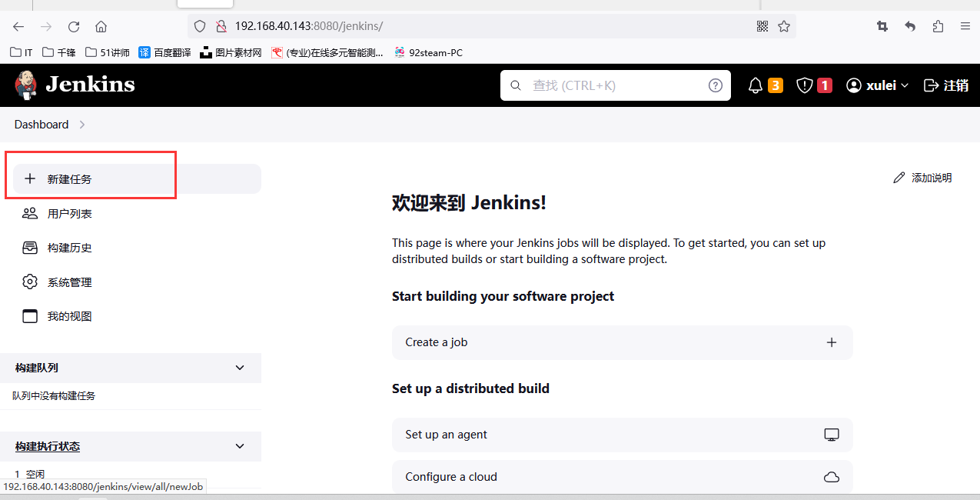Viewport: 980px width, 500px height.
Task: Click the cloud icon on Configure a cloud
Action: click(x=832, y=477)
